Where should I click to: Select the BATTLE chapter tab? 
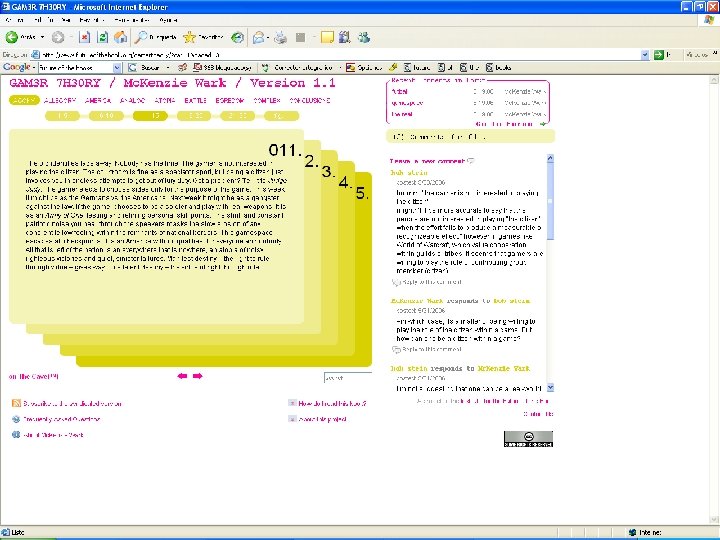pyautogui.click(x=195, y=100)
